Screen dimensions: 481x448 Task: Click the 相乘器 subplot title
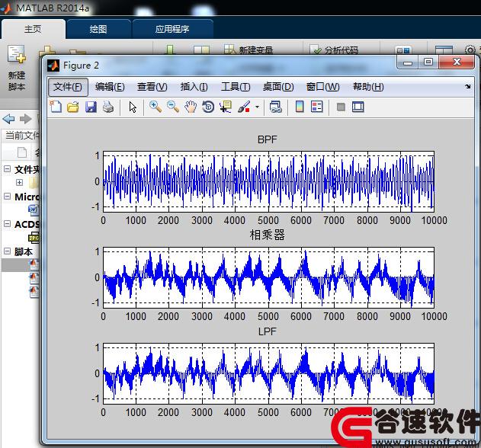[x=268, y=235]
